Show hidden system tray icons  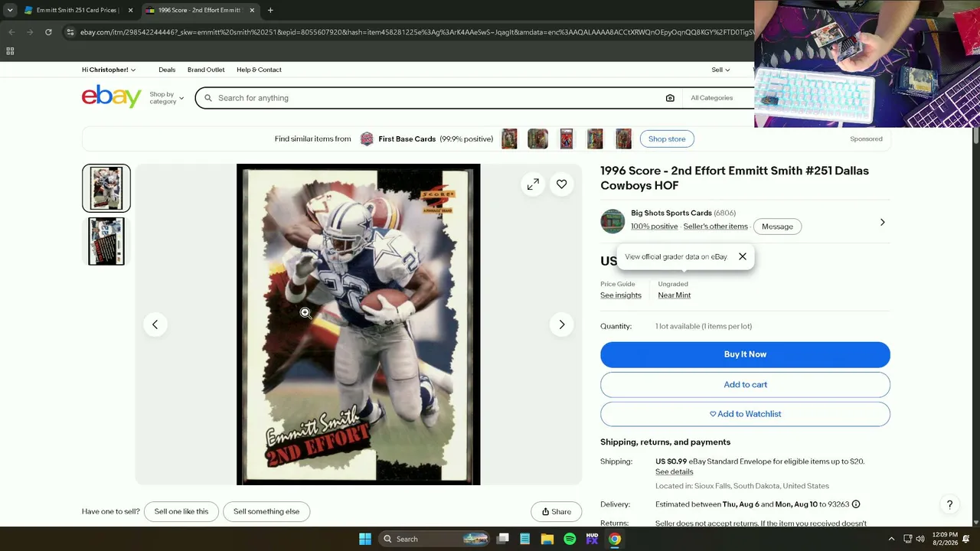(891, 539)
